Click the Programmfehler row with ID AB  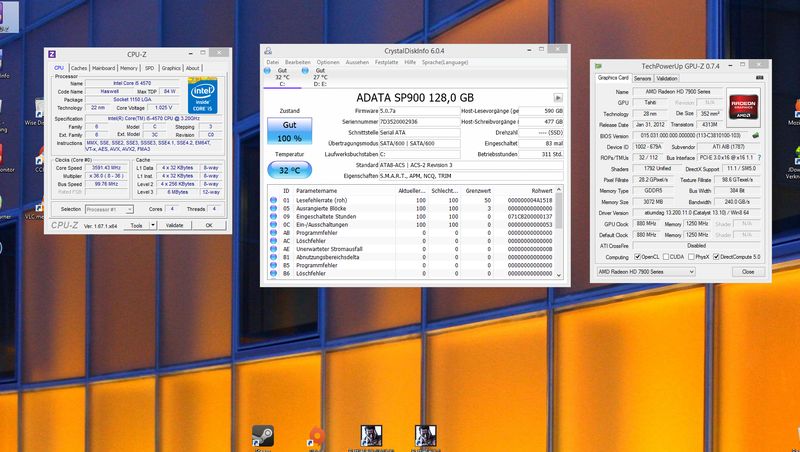412,233
